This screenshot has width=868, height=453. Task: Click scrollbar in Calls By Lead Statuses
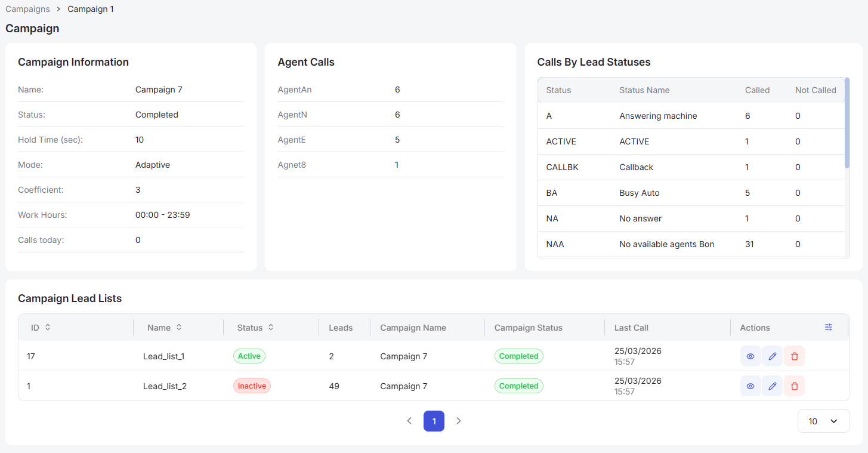847,123
